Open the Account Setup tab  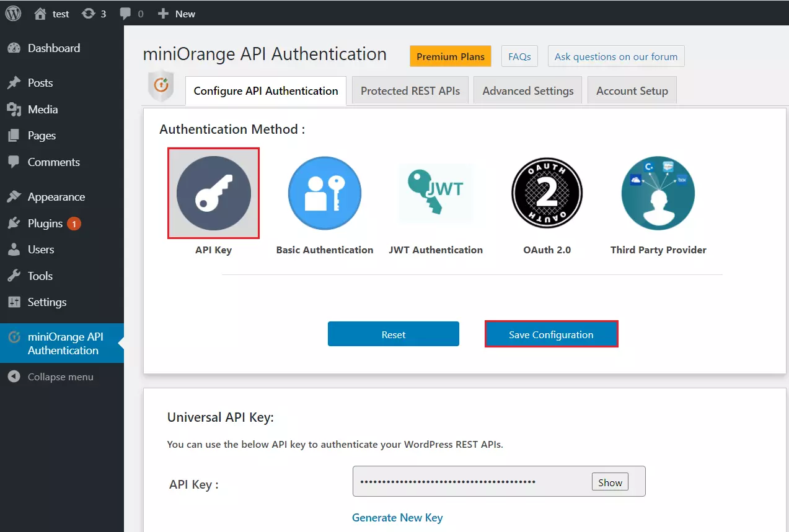click(632, 90)
